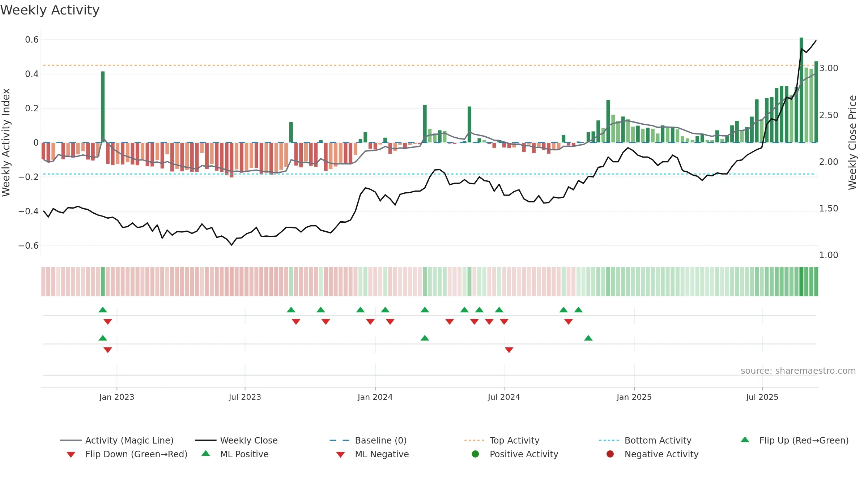
Task: Click the ML Negative red triangle icon
Action: point(340,455)
